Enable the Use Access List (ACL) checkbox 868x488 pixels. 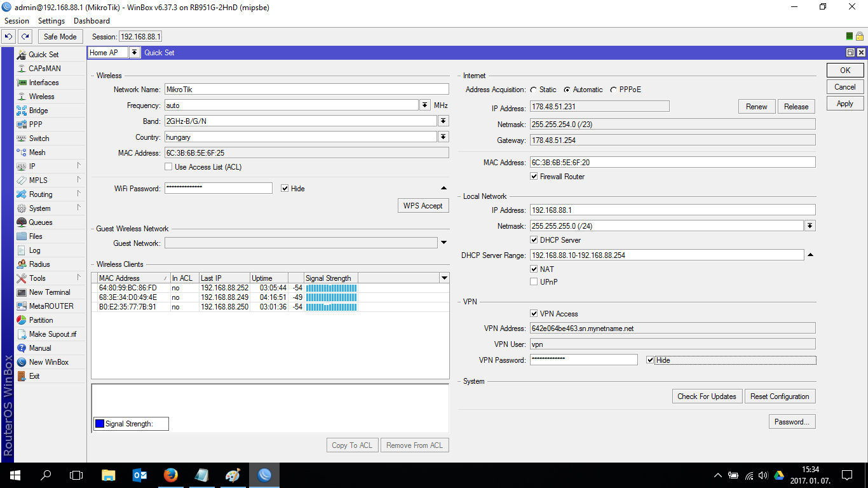[168, 167]
